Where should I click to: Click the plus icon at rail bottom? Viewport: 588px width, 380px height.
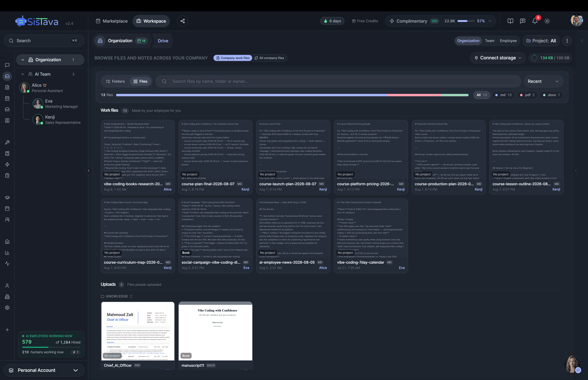(x=7, y=330)
